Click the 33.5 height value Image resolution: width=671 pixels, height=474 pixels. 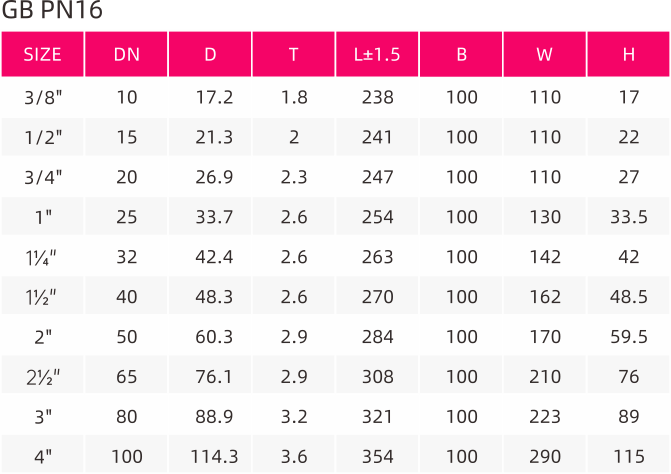(x=629, y=217)
